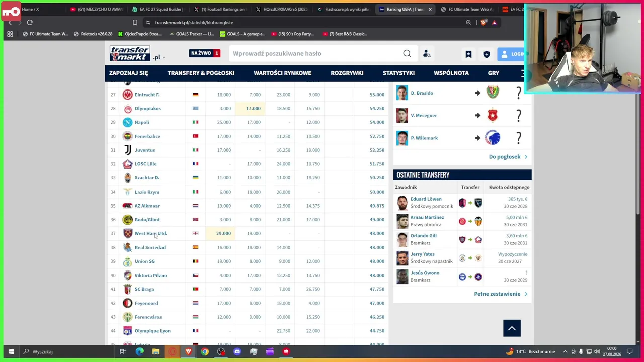Open the STATYSTYKI menu
This screenshot has width=644, height=362.
point(398,73)
